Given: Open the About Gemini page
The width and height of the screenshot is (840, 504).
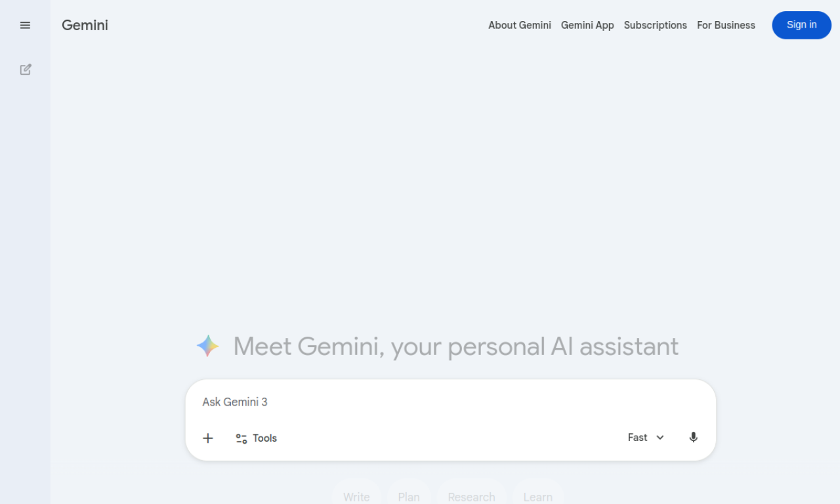Looking at the screenshot, I should click(x=520, y=25).
